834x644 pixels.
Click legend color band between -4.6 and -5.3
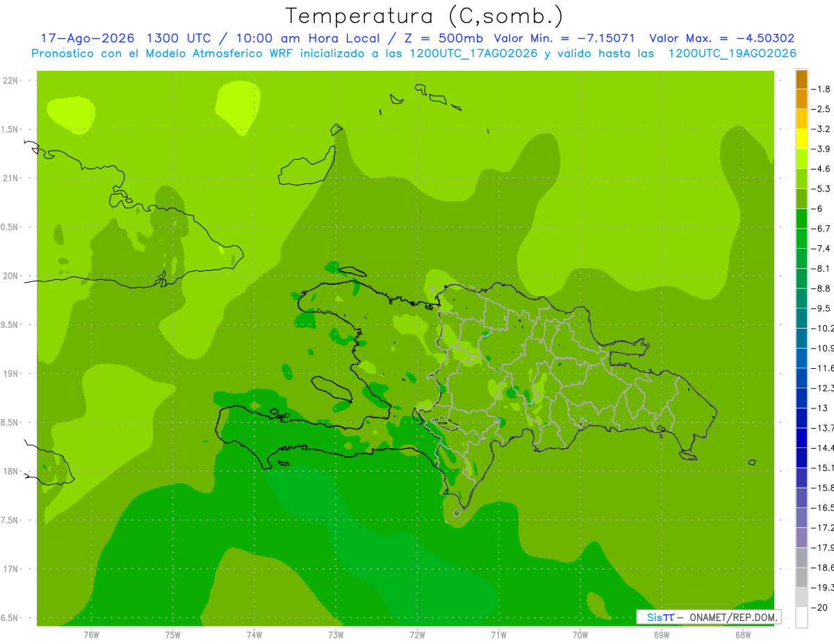coord(801,179)
